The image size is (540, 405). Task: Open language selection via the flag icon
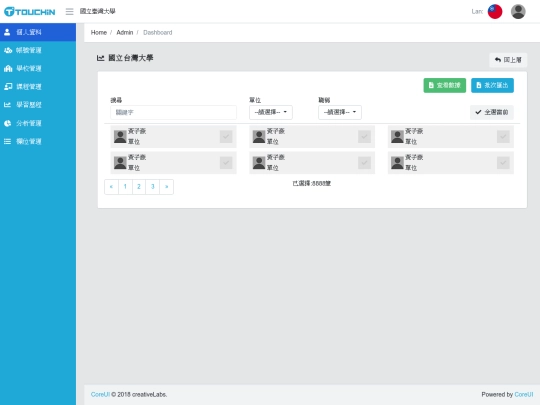coord(495,12)
